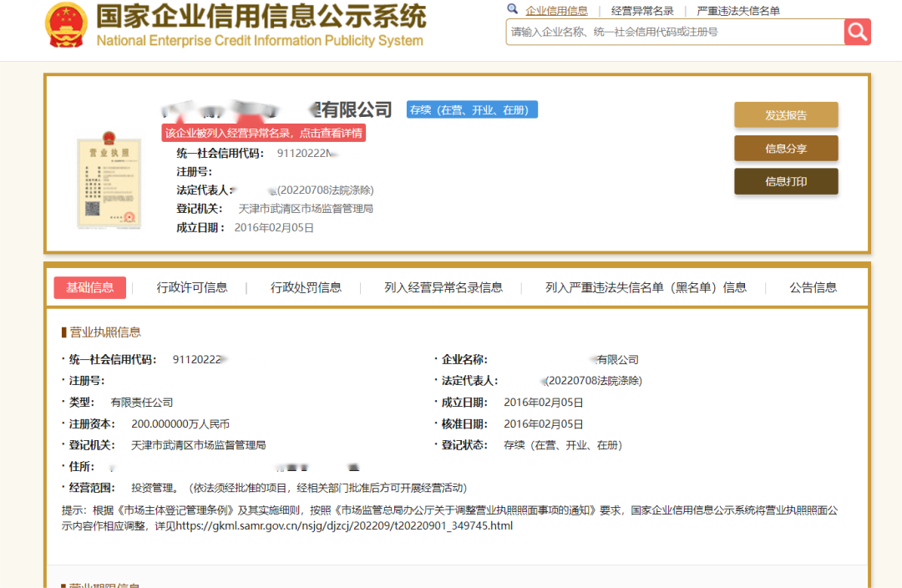Click the red search magnifier button
Image resolution: width=902 pixels, height=588 pixels.
click(857, 32)
